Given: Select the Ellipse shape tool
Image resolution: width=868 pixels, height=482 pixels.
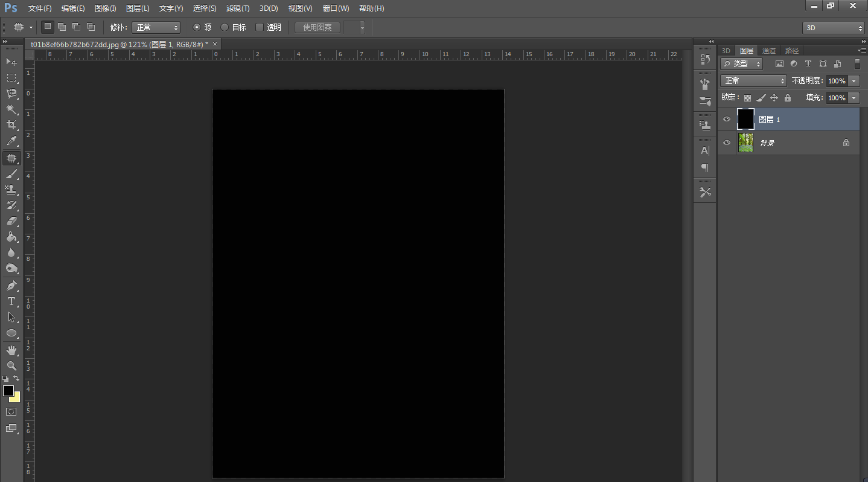Looking at the screenshot, I should [11, 333].
